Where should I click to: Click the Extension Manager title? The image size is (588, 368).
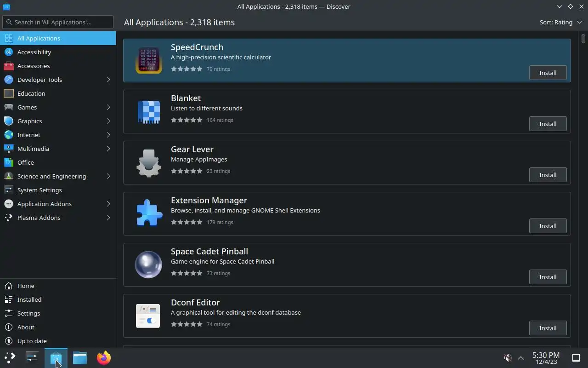tap(209, 201)
